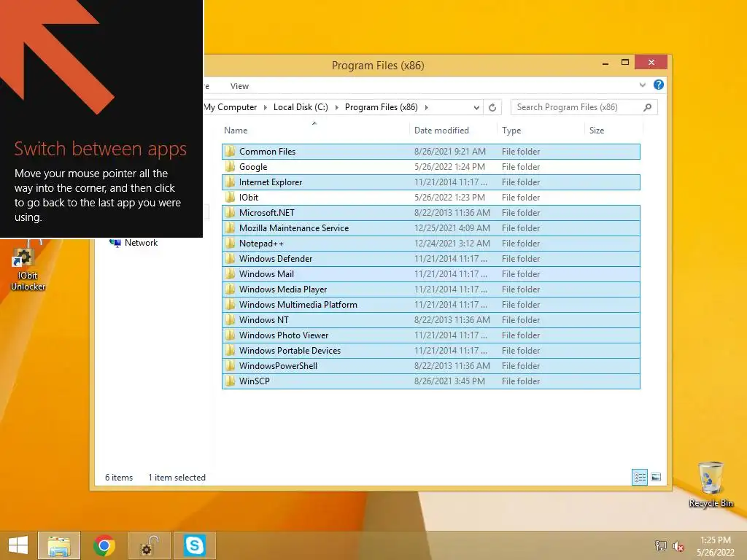Click the 12/24/2021 3:12 AM date cell
This screenshot has height=560, width=747.
[x=452, y=244]
